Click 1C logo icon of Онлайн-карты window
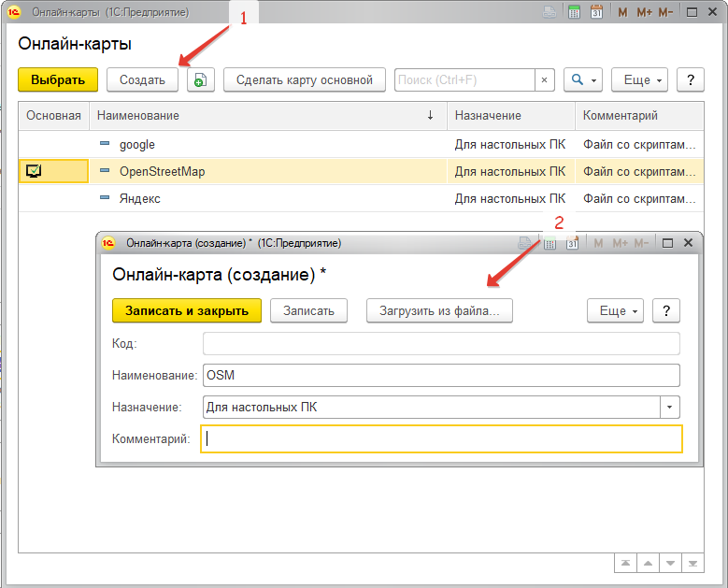 (x=14, y=12)
